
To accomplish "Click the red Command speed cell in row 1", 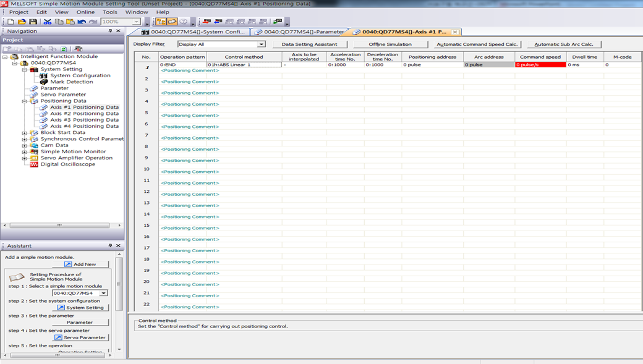I will pos(540,65).
